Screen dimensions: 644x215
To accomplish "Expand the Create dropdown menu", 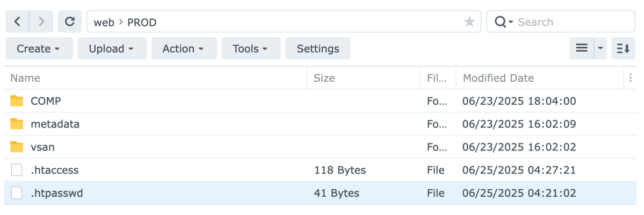I will pos(38,49).
